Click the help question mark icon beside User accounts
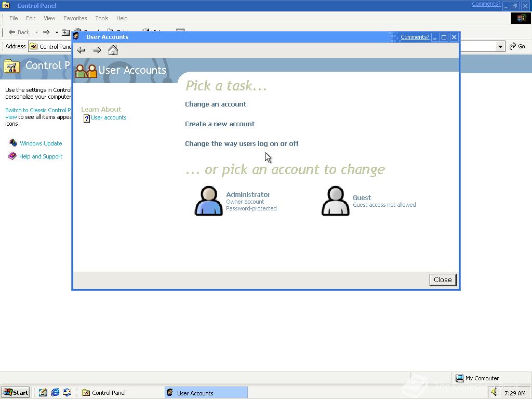This screenshot has height=399, width=532. coord(87,118)
